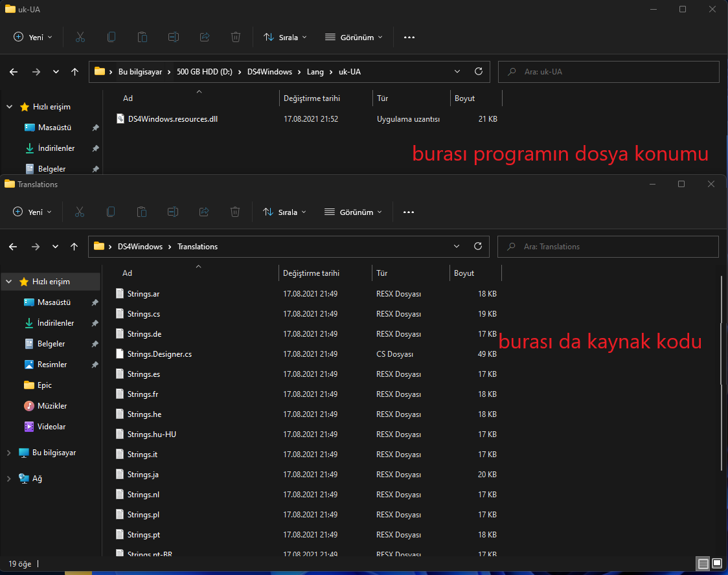Click Copy icon in uk-UA window toolbar
Image resolution: width=728 pixels, height=575 pixels.
pos(111,37)
